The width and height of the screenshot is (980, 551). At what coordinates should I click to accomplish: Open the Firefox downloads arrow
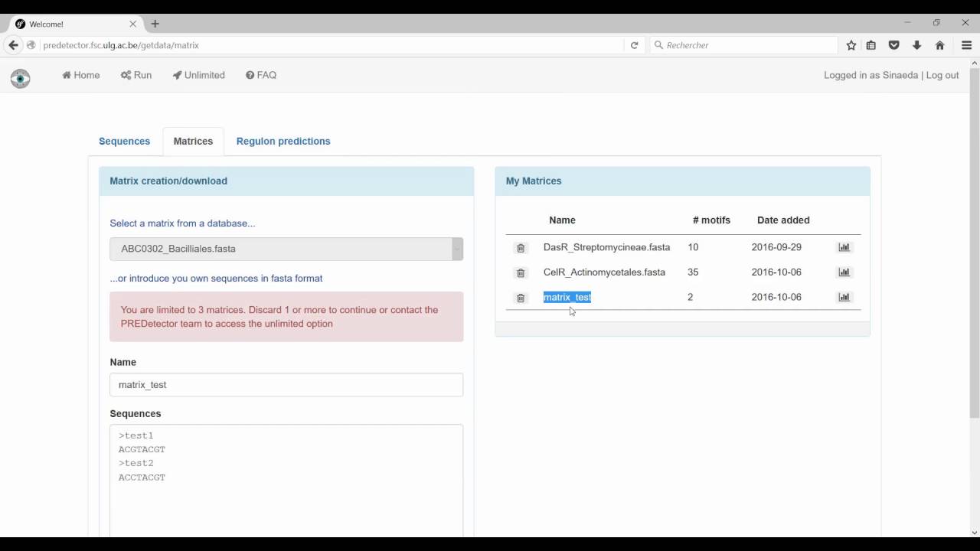(916, 45)
